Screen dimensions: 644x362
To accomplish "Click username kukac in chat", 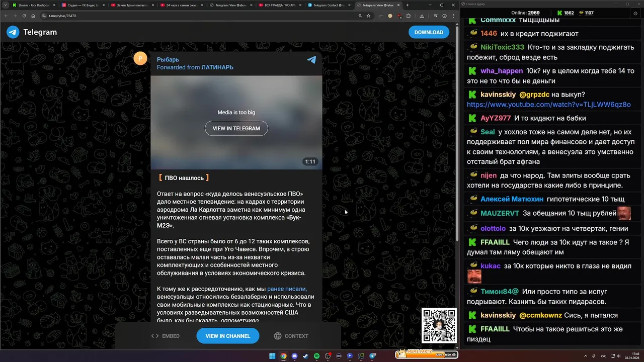I will point(491,265).
